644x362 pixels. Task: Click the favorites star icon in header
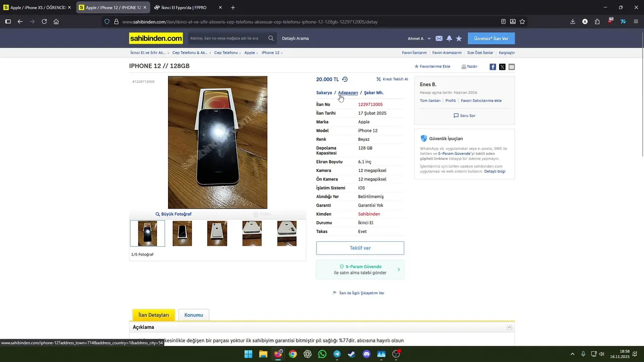click(x=458, y=38)
